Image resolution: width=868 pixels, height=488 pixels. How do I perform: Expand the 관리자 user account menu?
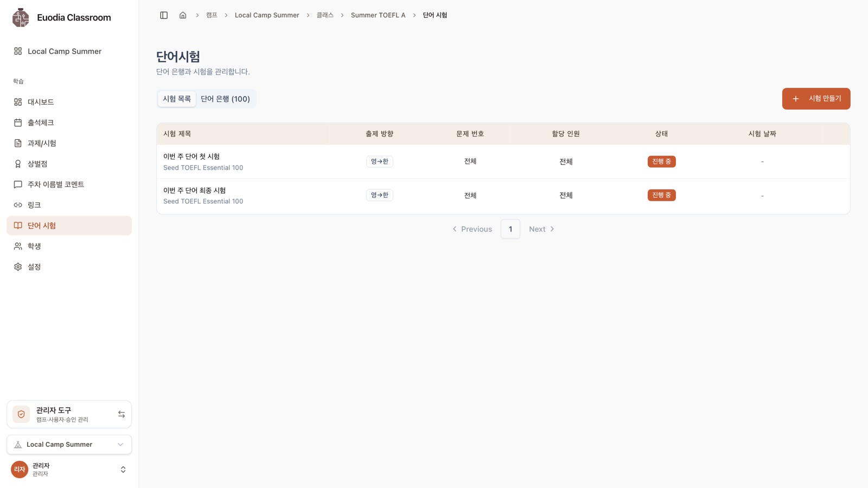pyautogui.click(x=123, y=470)
